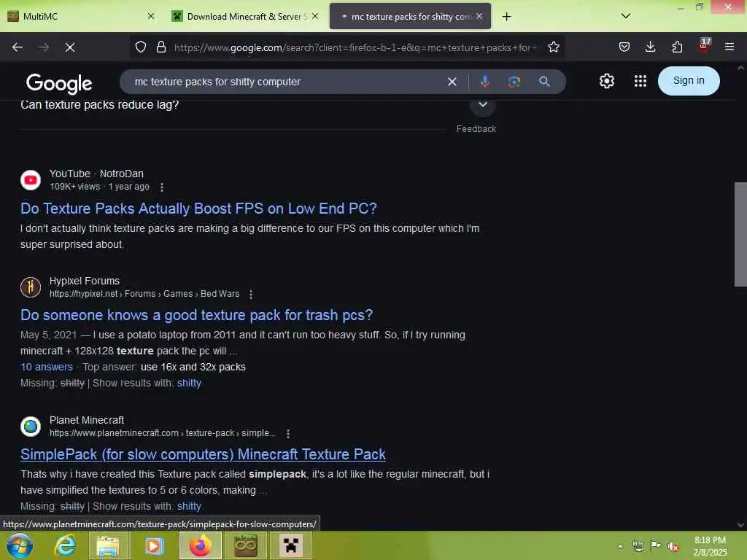Switch to Download Minecraft & Server tab
The height and width of the screenshot is (560, 747).
(245, 16)
